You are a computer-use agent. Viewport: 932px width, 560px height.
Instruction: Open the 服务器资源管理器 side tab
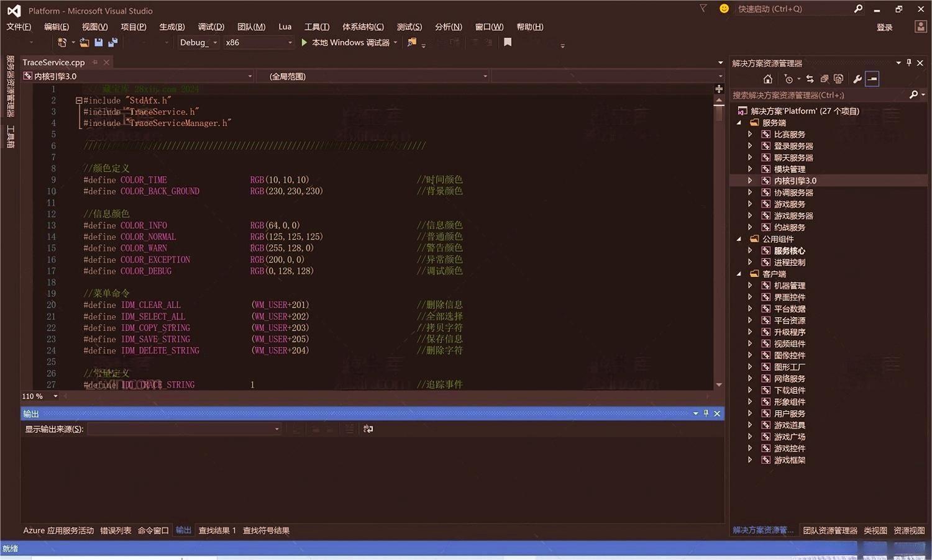(x=10, y=86)
